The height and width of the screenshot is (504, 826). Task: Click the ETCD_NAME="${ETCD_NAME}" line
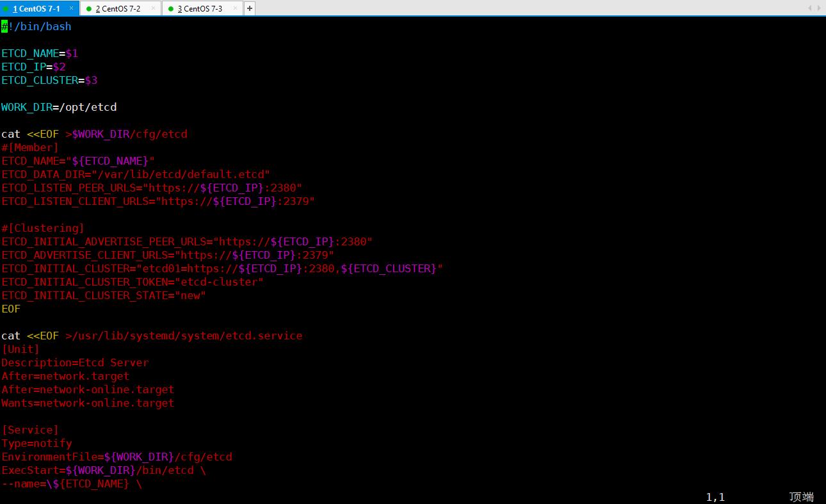coord(78,161)
